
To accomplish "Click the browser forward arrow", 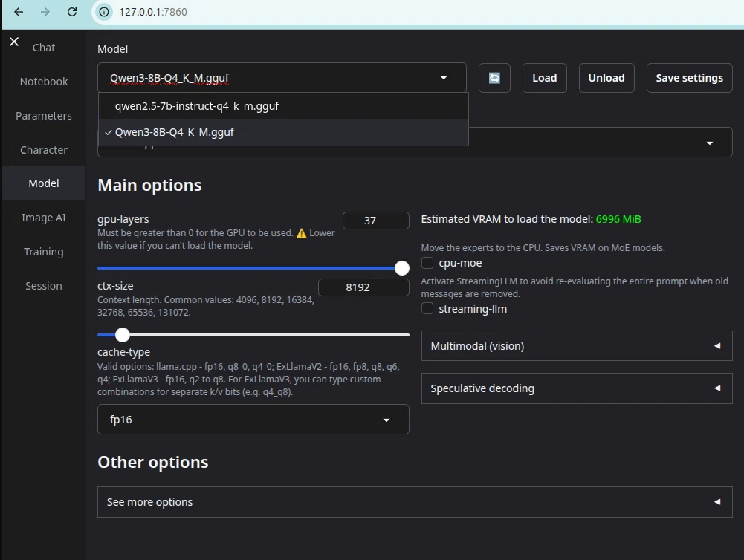I will (45, 12).
